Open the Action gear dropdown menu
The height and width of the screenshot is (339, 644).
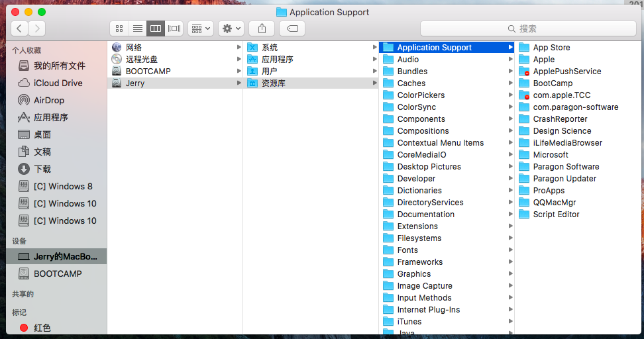click(231, 28)
